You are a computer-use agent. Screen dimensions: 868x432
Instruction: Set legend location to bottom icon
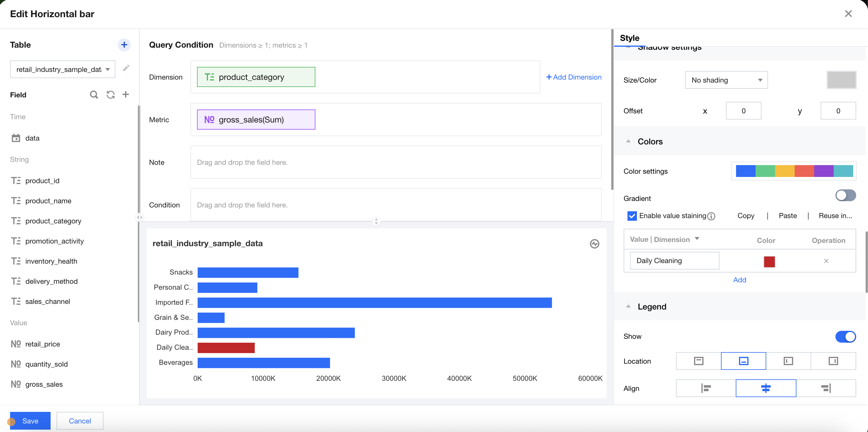(743, 361)
